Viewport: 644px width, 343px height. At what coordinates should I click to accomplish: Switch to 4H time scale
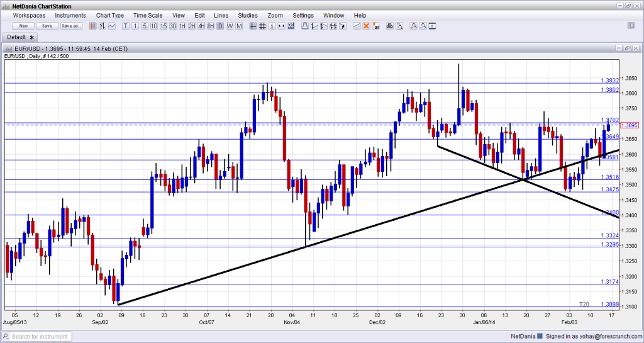tap(201, 26)
